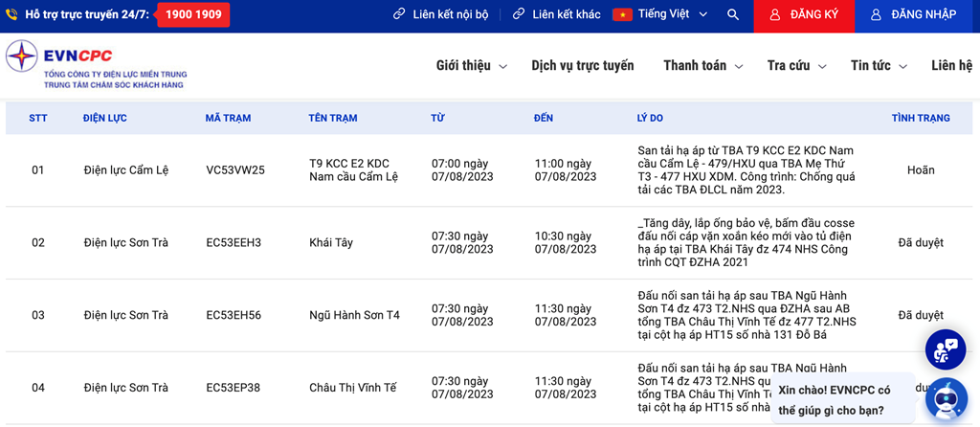Open the Tra cứu menu

click(x=796, y=66)
